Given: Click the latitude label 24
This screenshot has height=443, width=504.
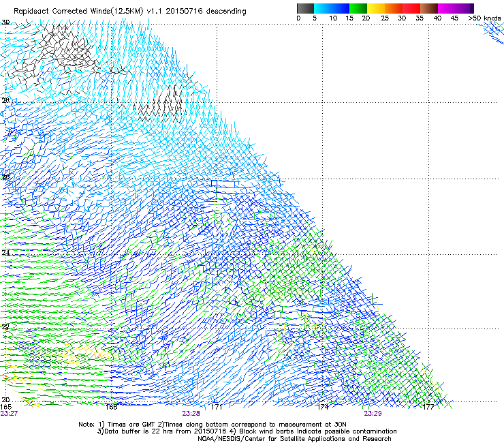Looking at the screenshot, I should click(x=5, y=253).
